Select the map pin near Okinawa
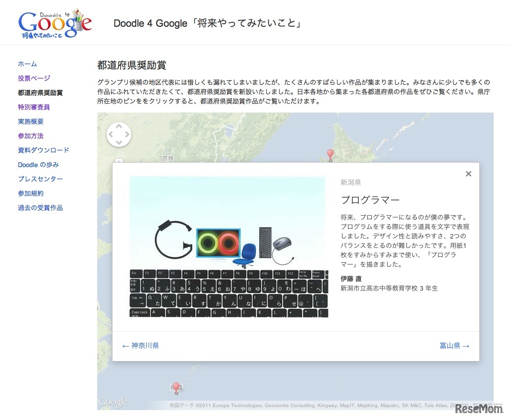The image size is (510, 420). [x=176, y=386]
